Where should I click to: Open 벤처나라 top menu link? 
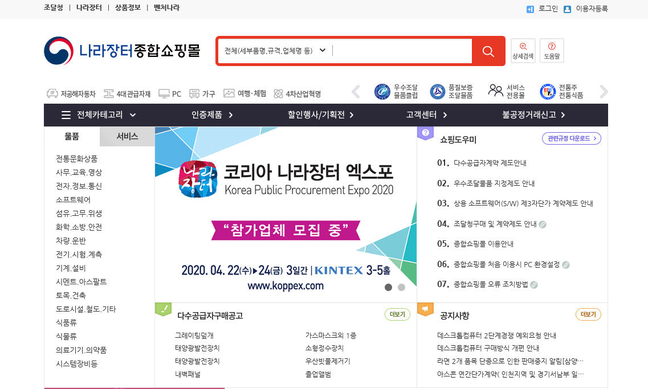[x=167, y=8]
